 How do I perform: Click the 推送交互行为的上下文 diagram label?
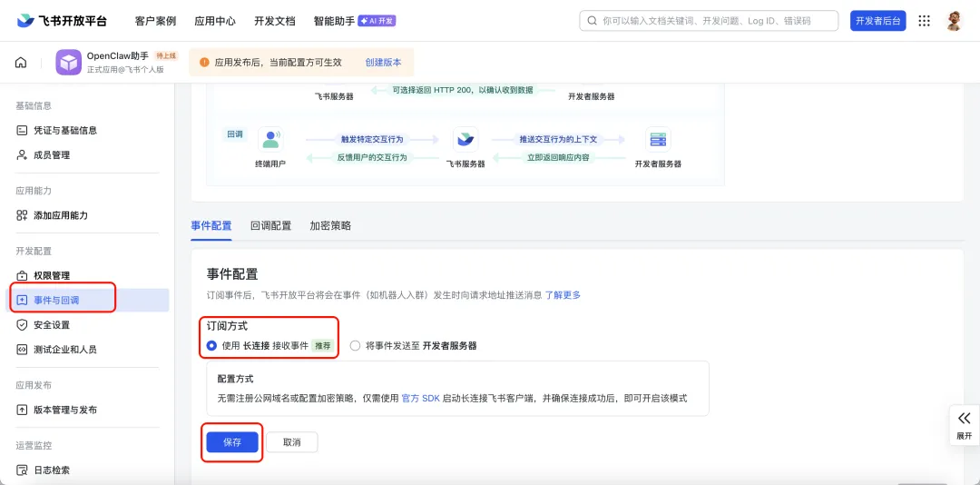558,139
